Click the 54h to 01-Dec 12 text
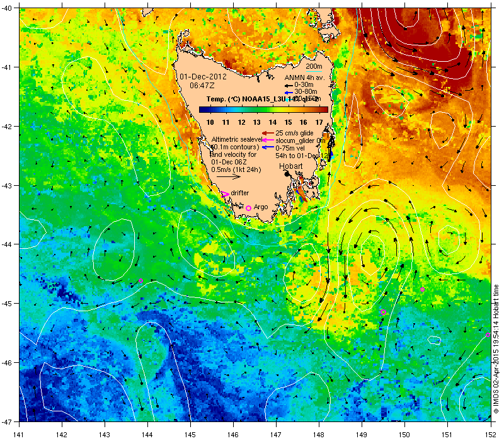 302,156
